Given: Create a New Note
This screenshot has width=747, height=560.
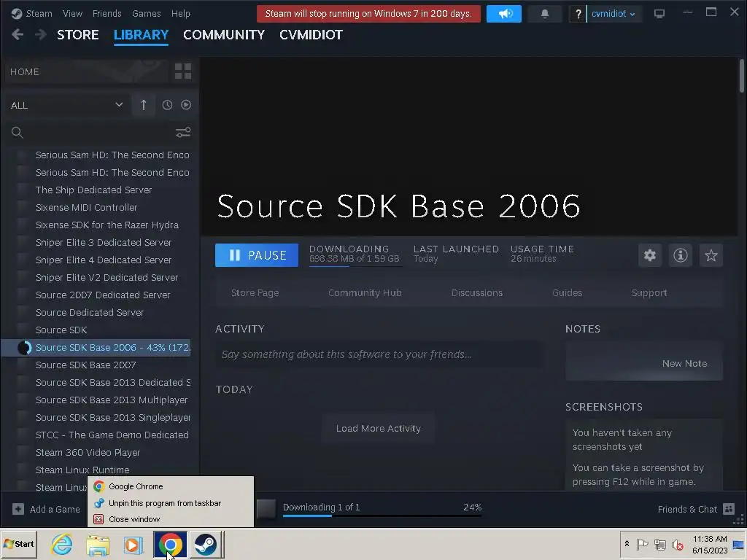Looking at the screenshot, I should [684, 363].
